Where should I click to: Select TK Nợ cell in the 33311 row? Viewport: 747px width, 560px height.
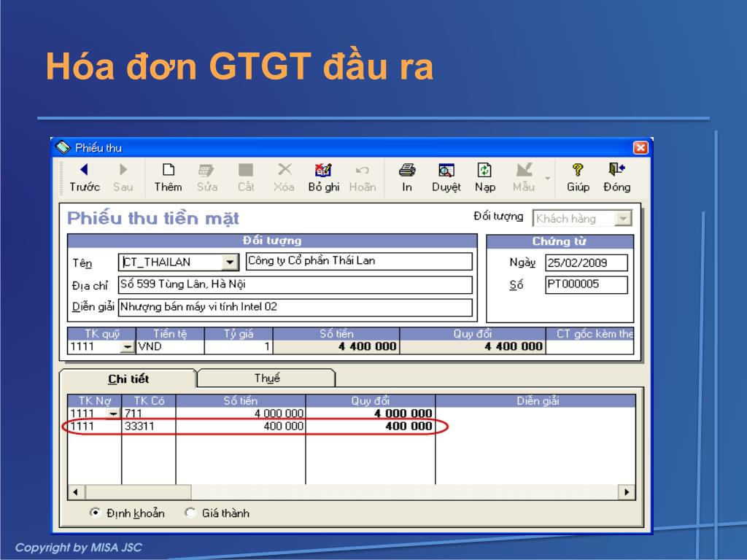pyautogui.click(x=94, y=426)
